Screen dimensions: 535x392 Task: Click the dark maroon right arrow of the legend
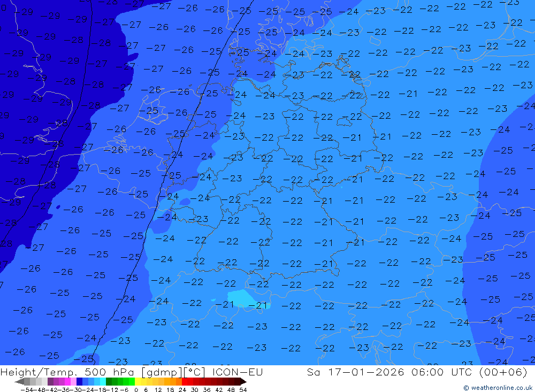tap(243, 381)
